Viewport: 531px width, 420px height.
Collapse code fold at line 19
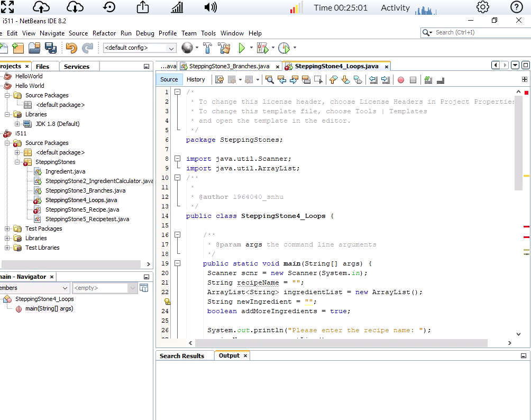tap(178, 263)
